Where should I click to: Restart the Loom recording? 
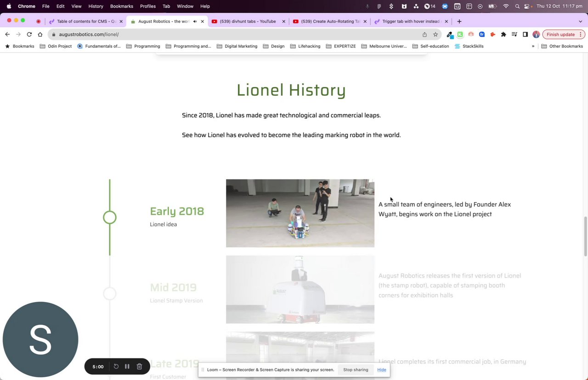116,366
